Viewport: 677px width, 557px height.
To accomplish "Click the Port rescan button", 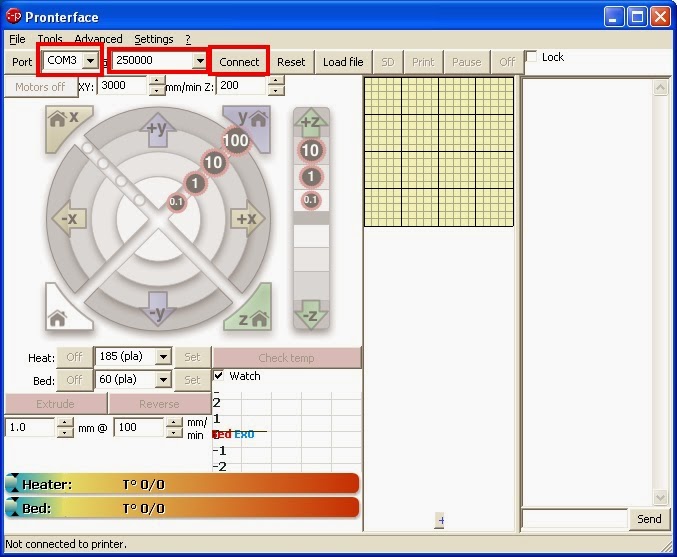I will tap(22, 62).
